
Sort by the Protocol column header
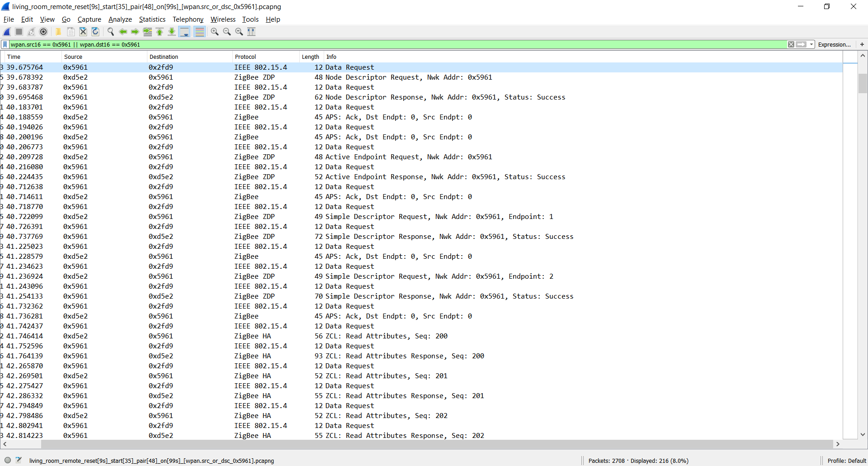tap(266, 57)
